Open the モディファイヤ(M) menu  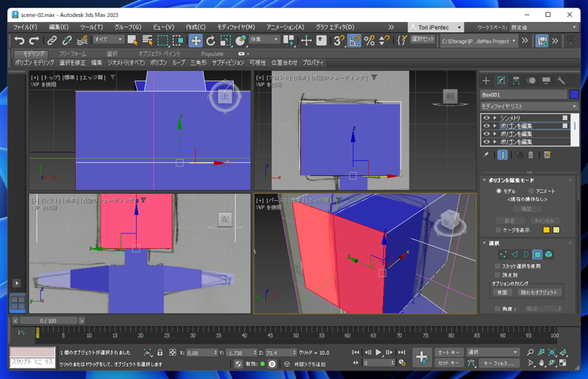tap(236, 27)
